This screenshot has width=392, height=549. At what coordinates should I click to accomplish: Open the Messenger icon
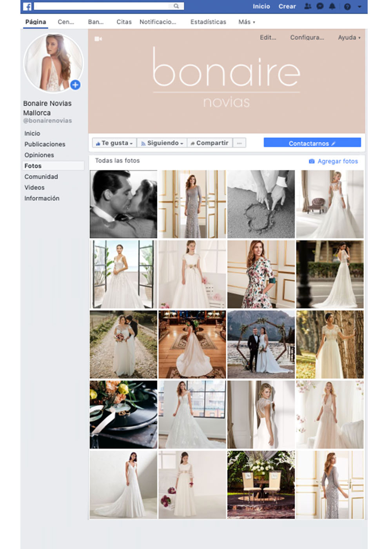tap(320, 6)
